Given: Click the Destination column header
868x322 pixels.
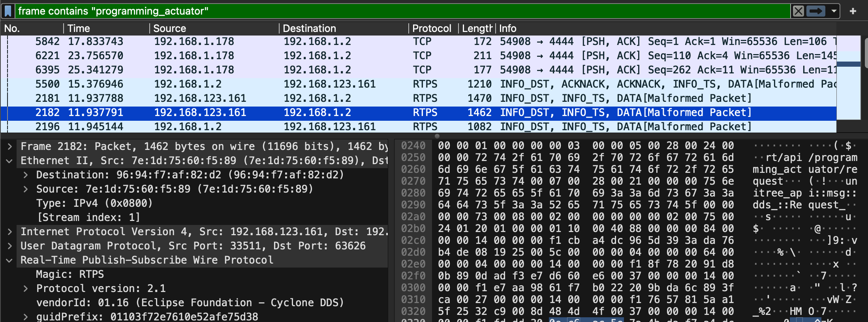Looking at the screenshot, I should (309, 28).
